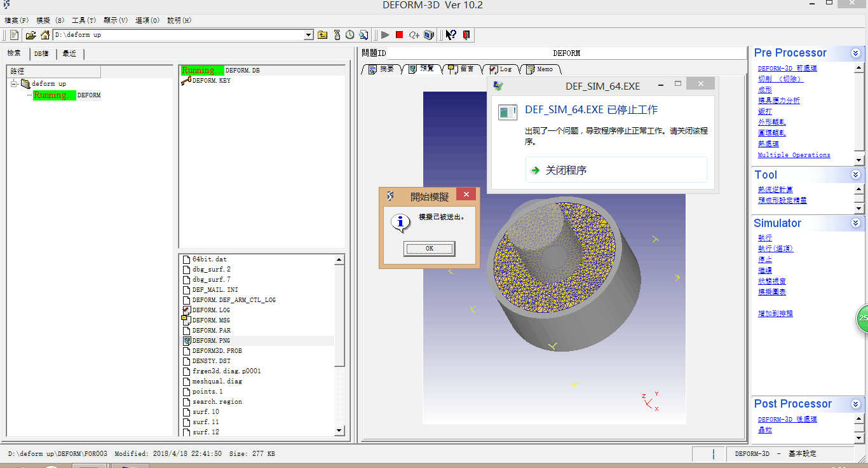The height and width of the screenshot is (468, 868).
Task: Open the 摘要 summary tab
Action: pos(382,69)
